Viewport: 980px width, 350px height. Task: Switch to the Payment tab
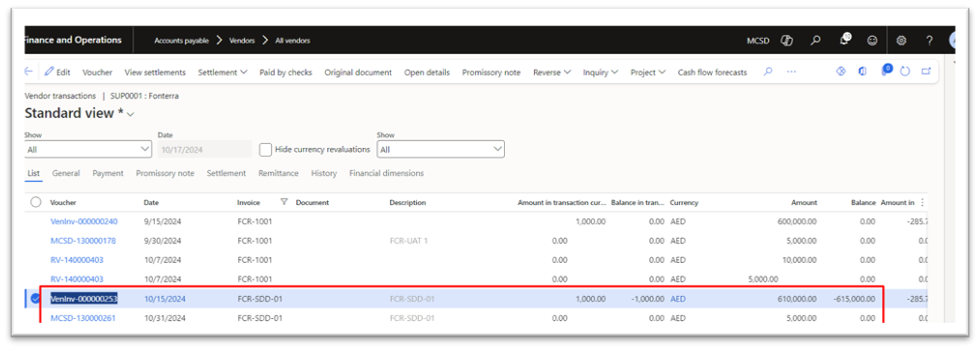coord(108,173)
